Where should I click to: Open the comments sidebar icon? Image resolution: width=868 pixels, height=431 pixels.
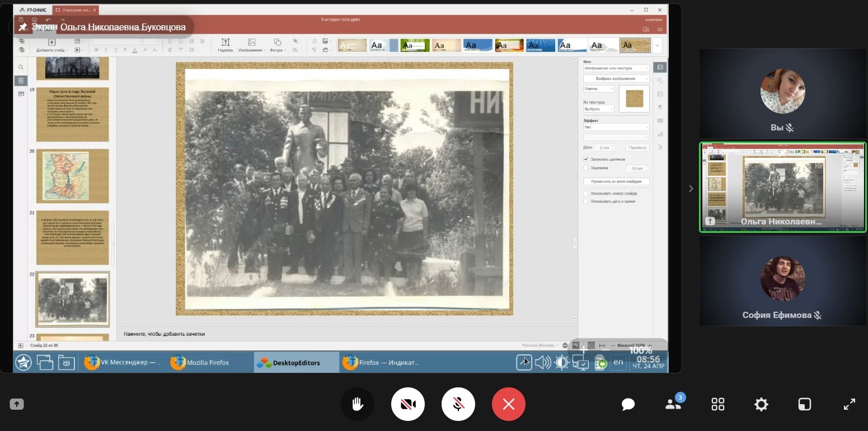(21, 93)
